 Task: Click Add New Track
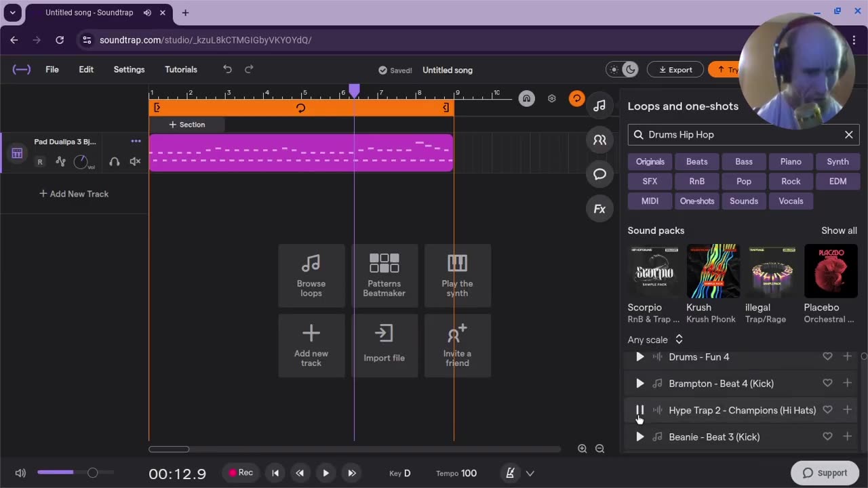click(x=74, y=194)
